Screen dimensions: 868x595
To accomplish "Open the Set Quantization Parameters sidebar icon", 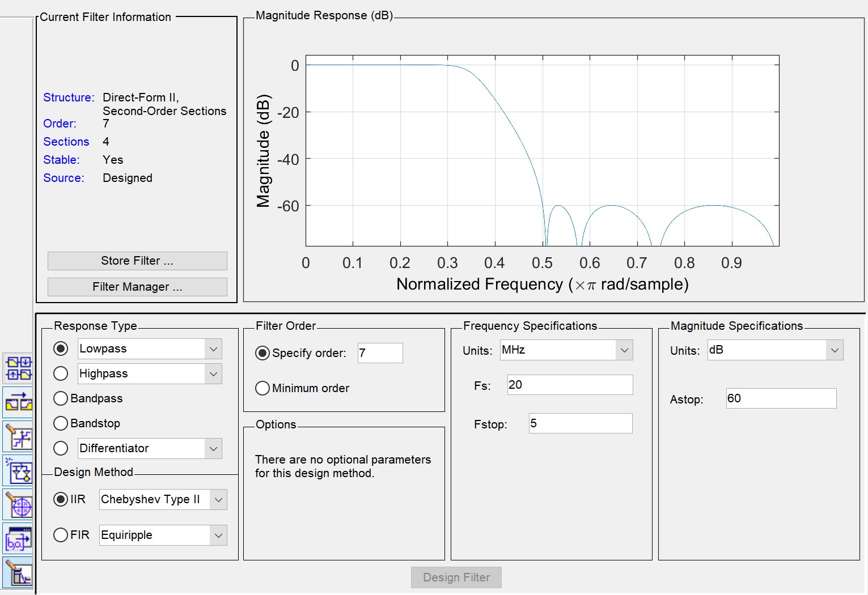I will [18, 436].
